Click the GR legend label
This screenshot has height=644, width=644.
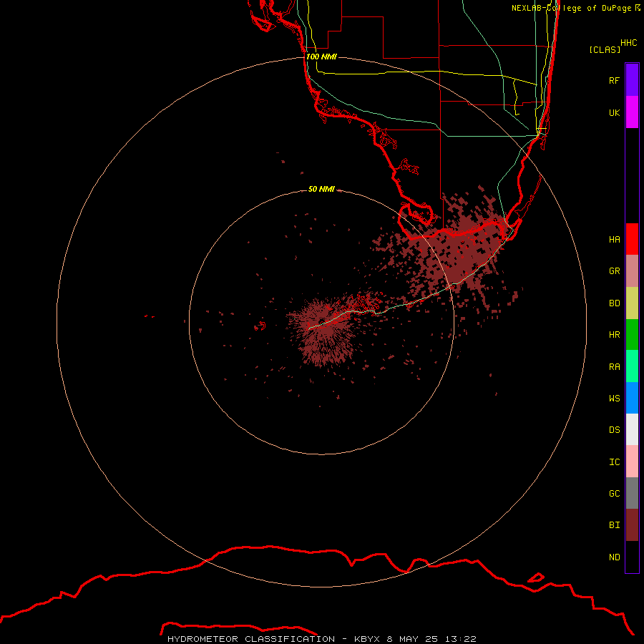614,271
